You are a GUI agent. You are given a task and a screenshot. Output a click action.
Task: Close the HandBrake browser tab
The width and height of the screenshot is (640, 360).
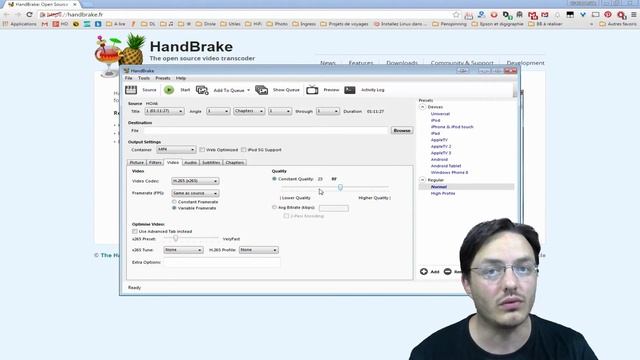75,4
